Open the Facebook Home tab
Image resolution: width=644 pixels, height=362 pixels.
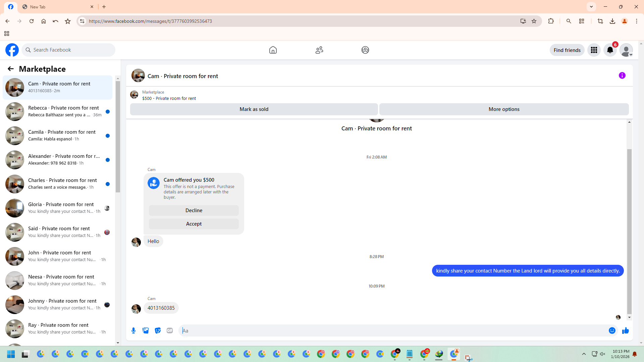[x=273, y=50]
